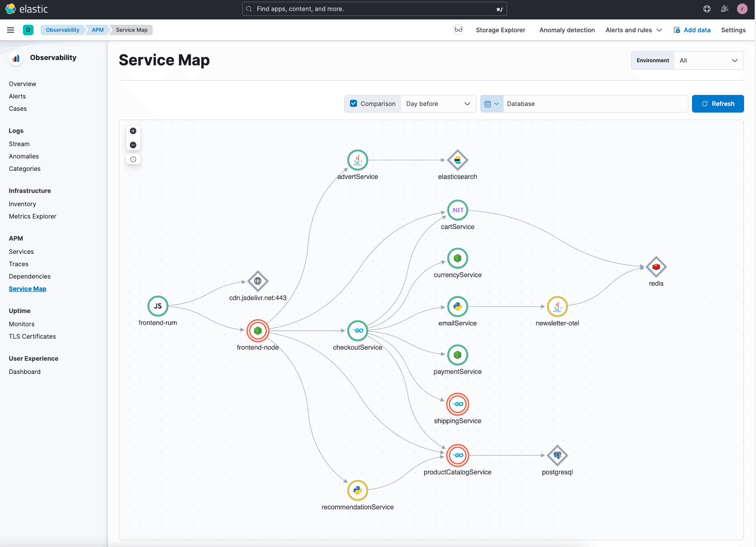Click the Refresh button

pyautogui.click(x=718, y=104)
